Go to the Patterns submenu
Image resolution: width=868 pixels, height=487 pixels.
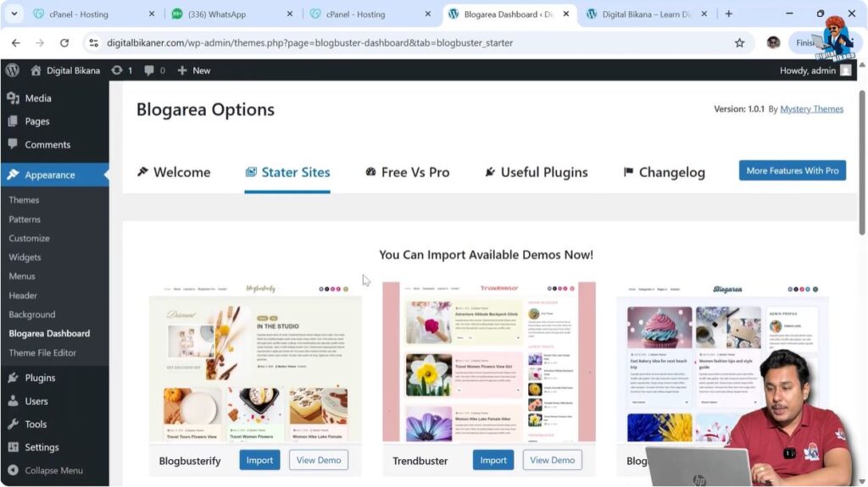coord(25,219)
